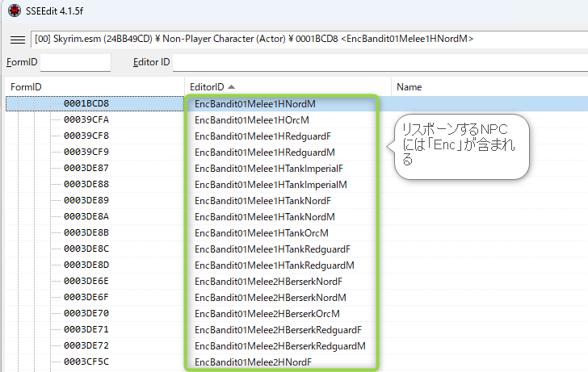Click the Name column header
The width and height of the screenshot is (588, 372).
coord(409,86)
